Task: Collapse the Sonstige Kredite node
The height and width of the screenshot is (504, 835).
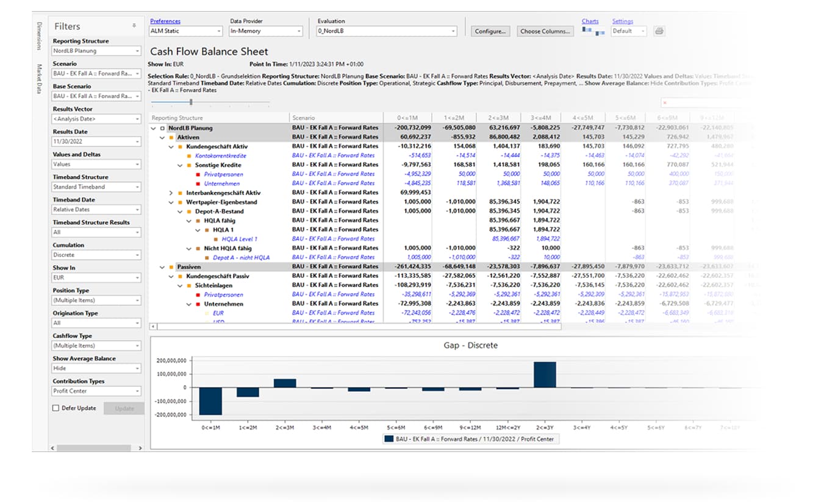Action: tap(180, 165)
